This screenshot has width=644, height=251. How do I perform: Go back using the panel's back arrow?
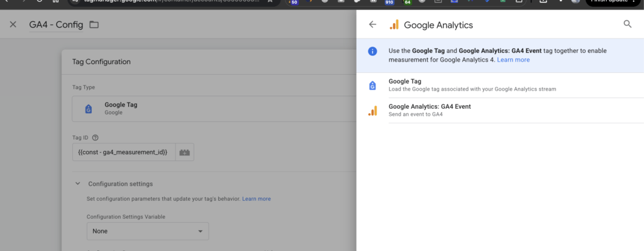[x=372, y=25]
